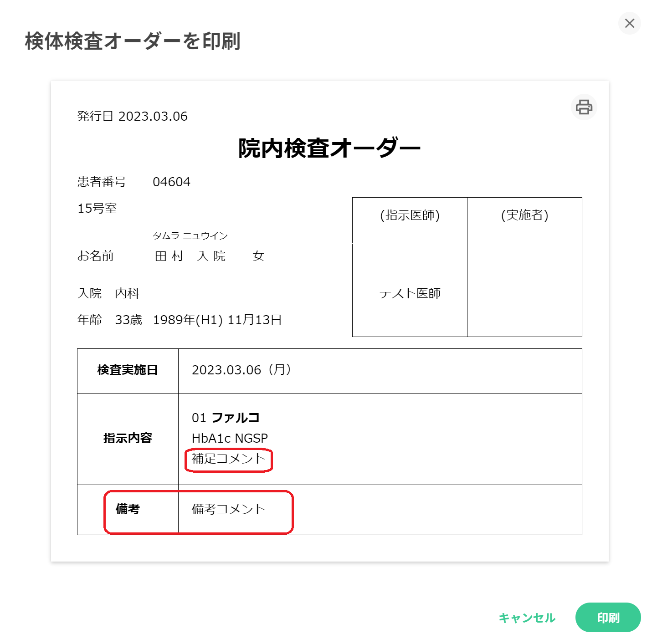Click the exam date 2023.03.06（月）
The width and height of the screenshot is (652, 644).
[x=241, y=370]
